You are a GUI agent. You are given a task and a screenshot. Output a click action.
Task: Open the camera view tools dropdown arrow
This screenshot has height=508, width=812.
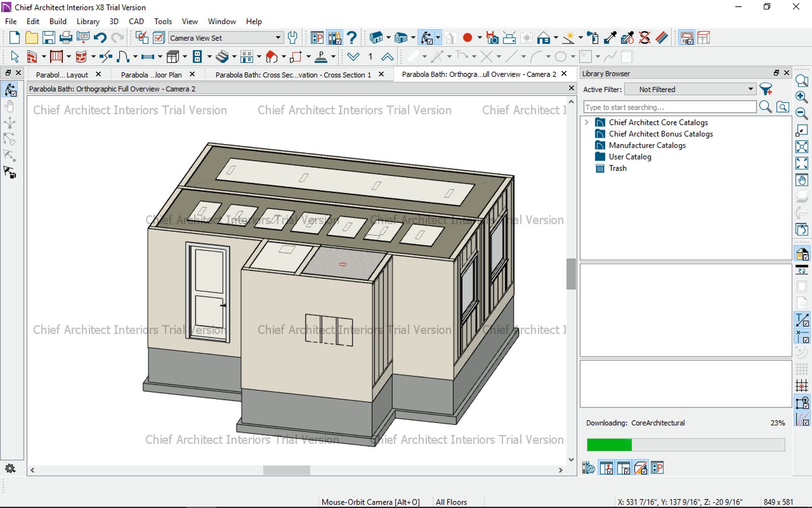pos(438,37)
